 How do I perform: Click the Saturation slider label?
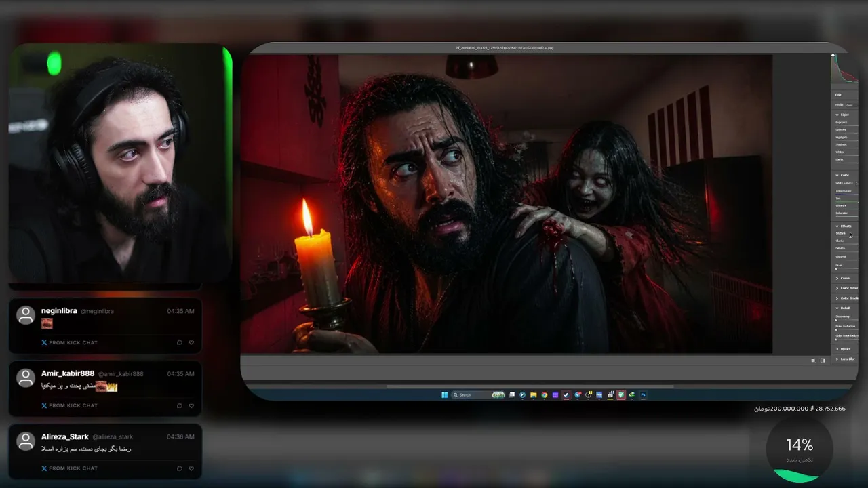(x=842, y=213)
